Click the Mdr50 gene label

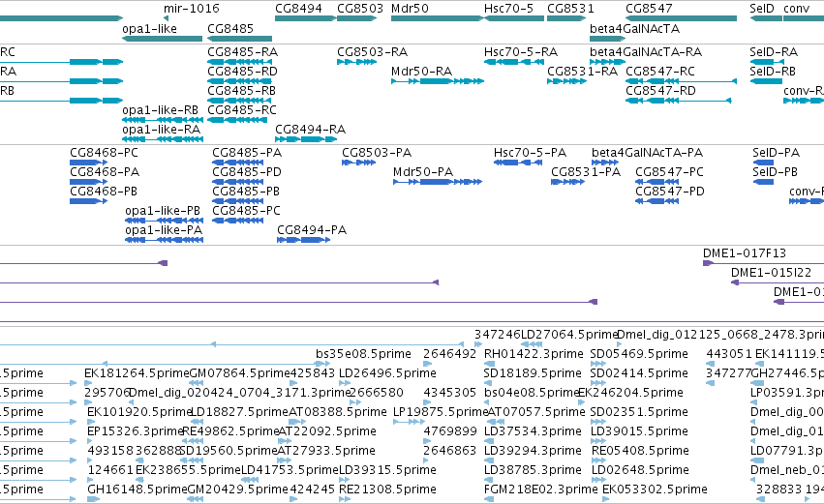pyautogui.click(x=410, y=9)
